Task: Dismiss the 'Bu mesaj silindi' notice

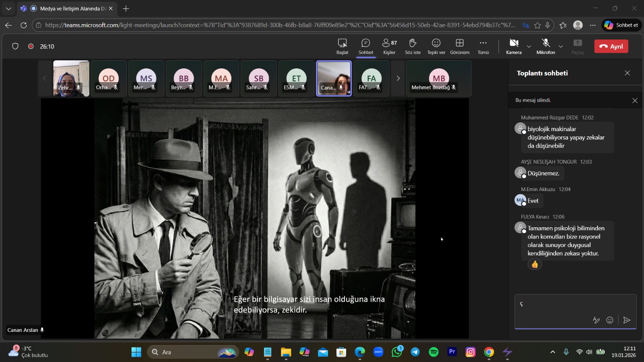Action: (x=635, y=101)
